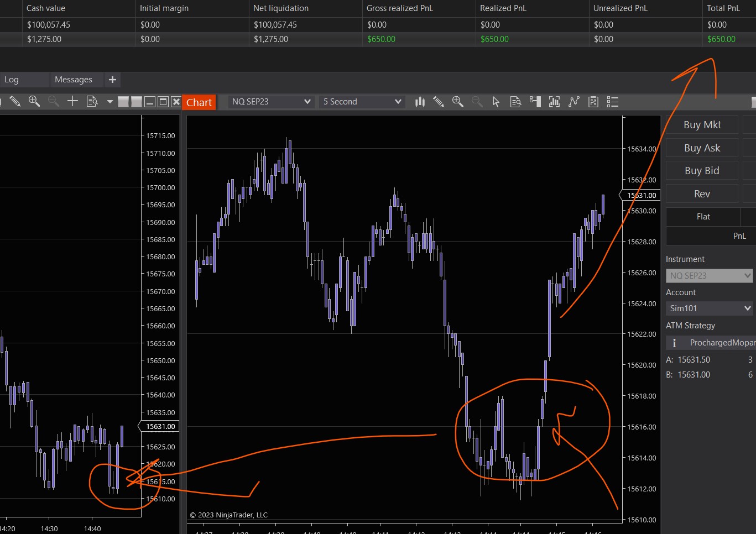Open chart Properties list icon
This screenshot has height=534, width=756.
[612, 102]
